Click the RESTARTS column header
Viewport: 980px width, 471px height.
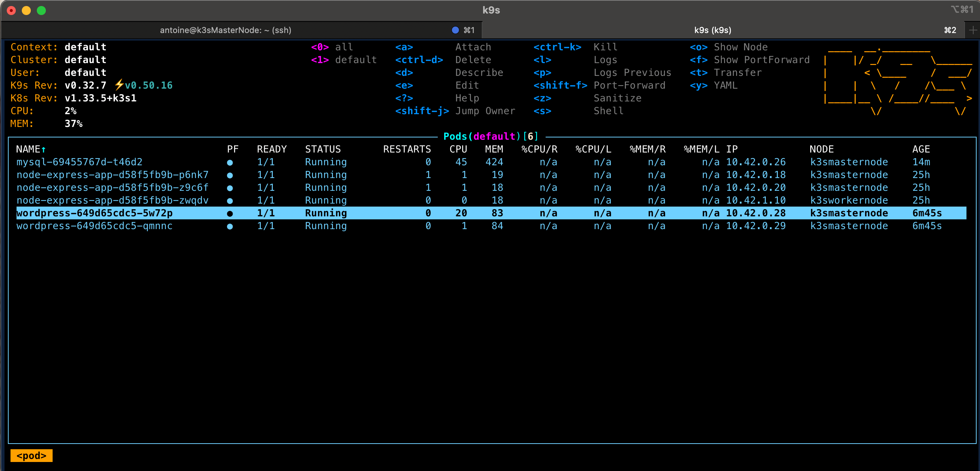pyautogui.click(x=407, y=149)
